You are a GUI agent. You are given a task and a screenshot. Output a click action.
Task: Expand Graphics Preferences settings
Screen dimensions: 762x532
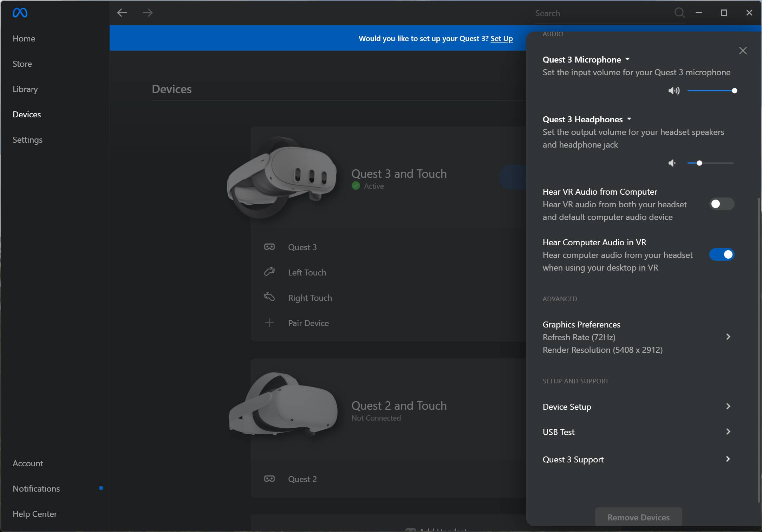point(728,337)
